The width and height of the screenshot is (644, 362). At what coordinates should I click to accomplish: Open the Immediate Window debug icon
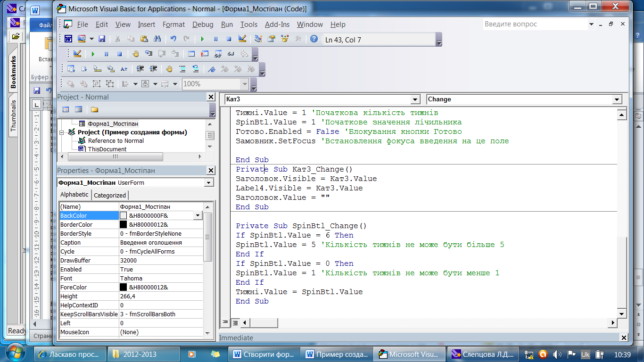[205, 54]
